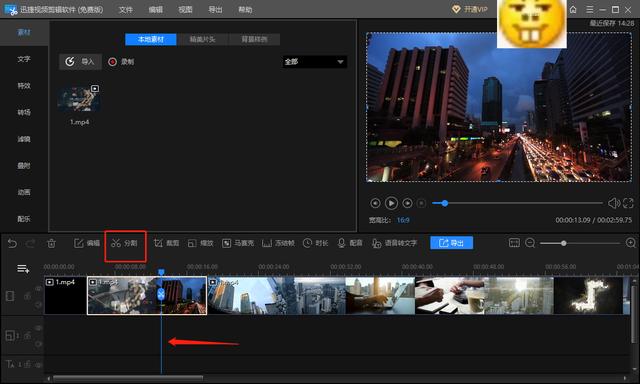640x384 pixels.
Task: Select the 缩放 zoom tool
Action: (200, 243)
